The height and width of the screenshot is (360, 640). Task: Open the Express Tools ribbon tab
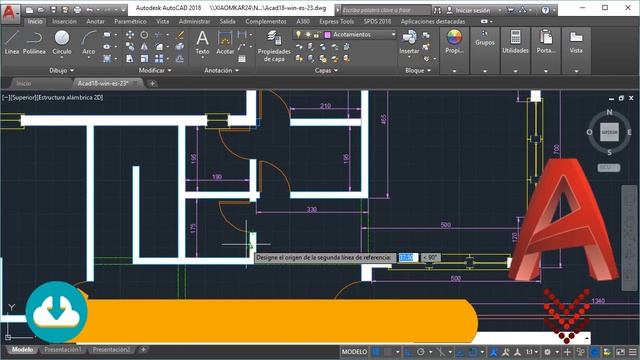click(x=336, y=21)
